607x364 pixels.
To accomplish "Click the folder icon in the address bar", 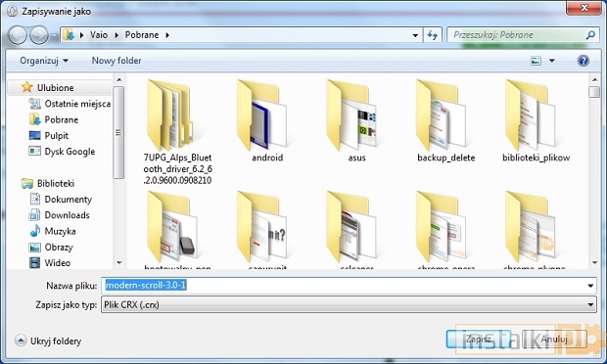I will [x=69, y=35].
